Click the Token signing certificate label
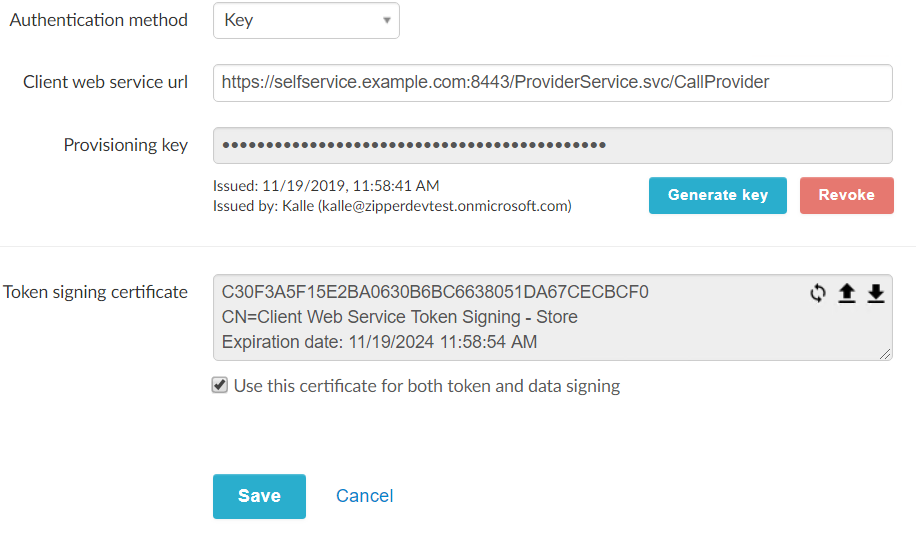The image size is (916, 535). [x=95, y=292]
